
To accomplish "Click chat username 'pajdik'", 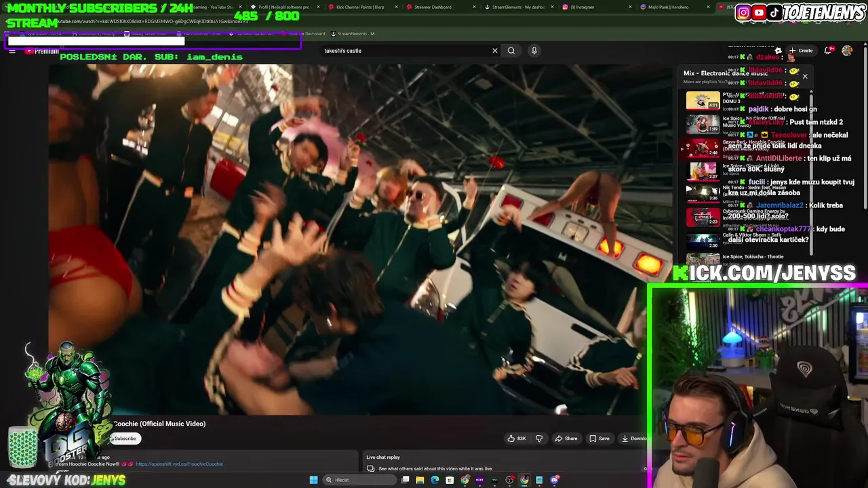I will 758,109.
